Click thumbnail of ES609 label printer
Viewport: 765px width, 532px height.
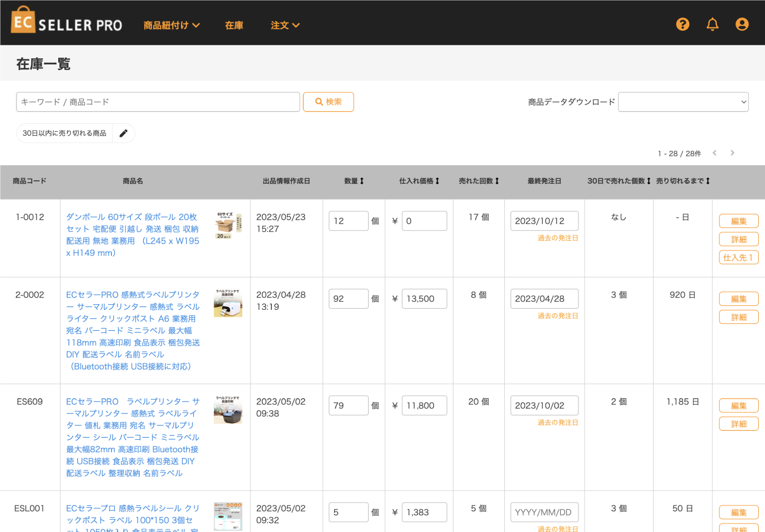[228, 409]
